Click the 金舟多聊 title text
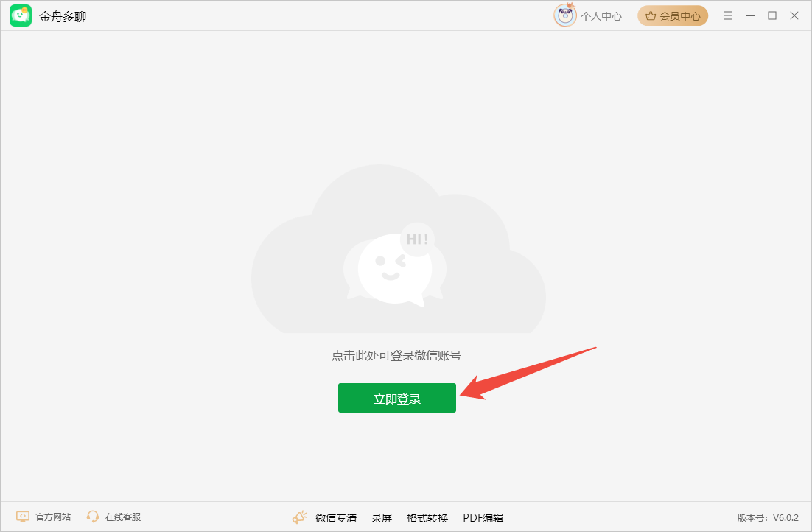The image size is (812, 532). 63,16
